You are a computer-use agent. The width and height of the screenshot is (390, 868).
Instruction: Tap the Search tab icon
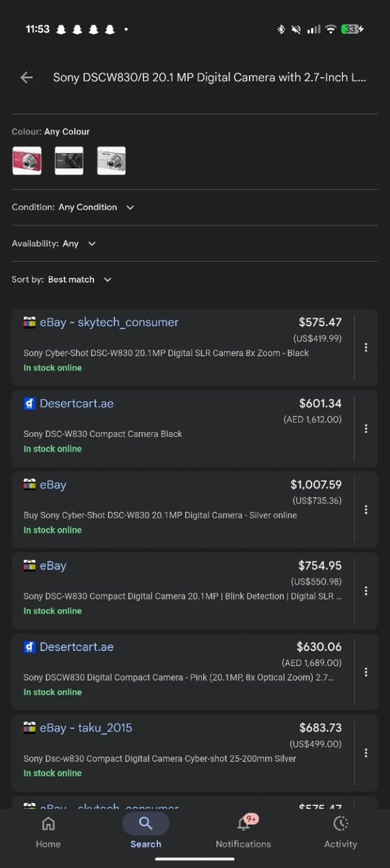(146, 824)
